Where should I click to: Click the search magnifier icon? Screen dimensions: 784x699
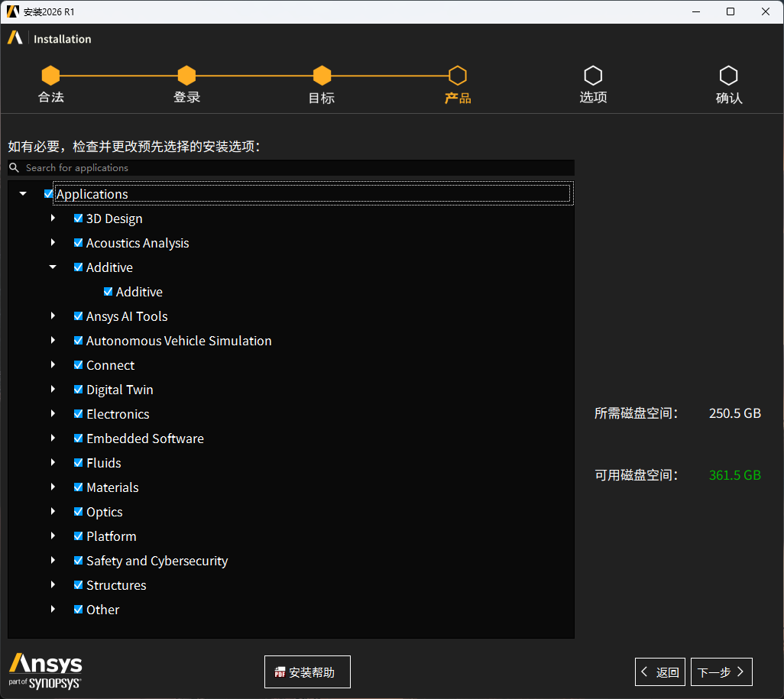pos(14,167)
